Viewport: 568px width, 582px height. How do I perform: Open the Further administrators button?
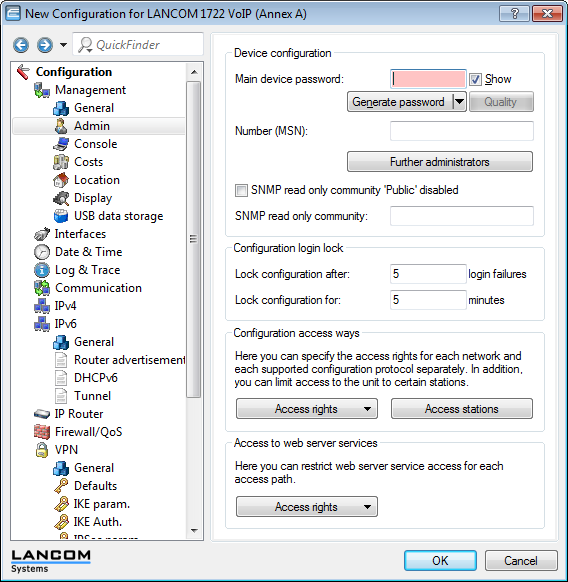440,162
